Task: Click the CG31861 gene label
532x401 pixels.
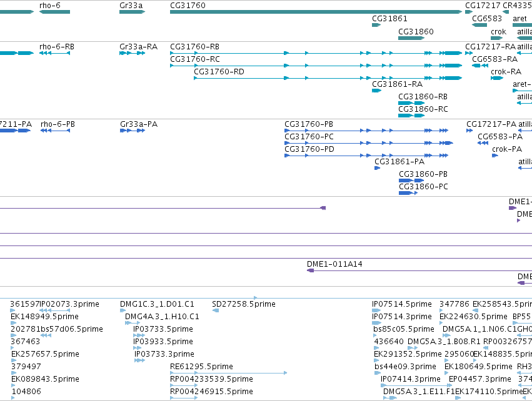Action: click(389, 18)
